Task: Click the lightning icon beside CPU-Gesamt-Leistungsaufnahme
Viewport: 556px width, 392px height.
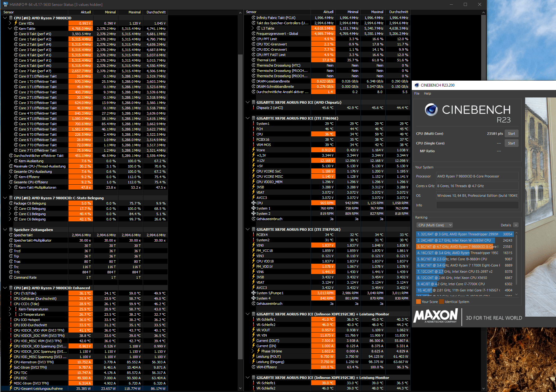Action: tap(11, 388)
